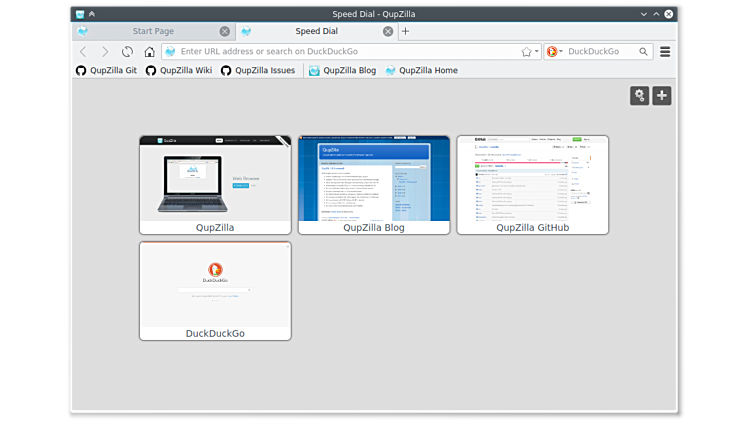752x423 pixels.
Task: Click the back navigation arrow
Action: coord(83,52)
